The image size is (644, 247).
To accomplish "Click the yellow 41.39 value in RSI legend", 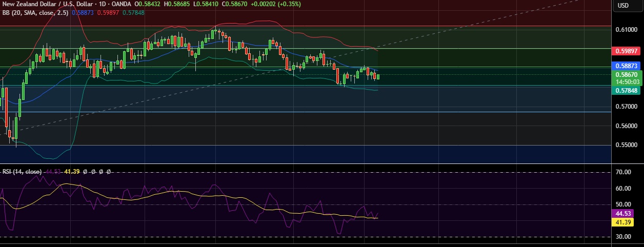I will (x=72, y=171).
